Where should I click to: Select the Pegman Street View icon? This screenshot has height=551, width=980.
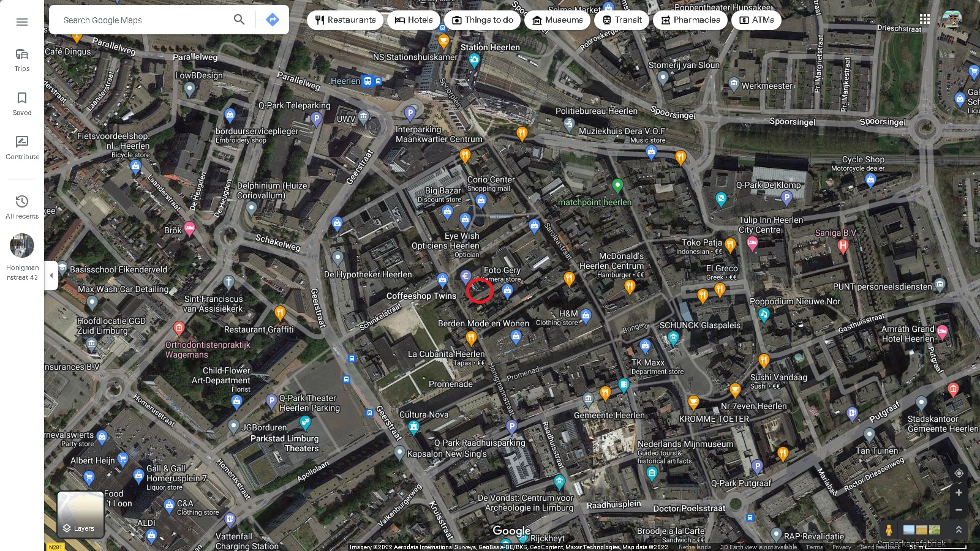888,530
